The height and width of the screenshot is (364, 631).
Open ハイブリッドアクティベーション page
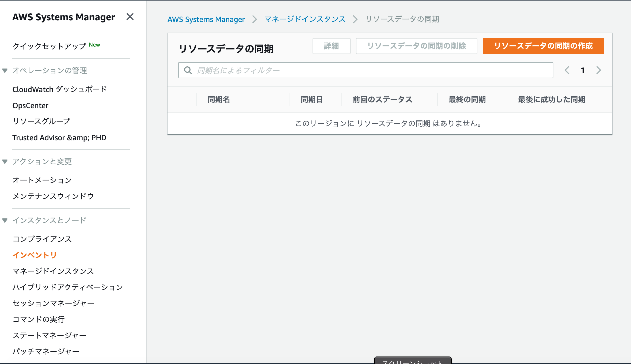point(68,287)
